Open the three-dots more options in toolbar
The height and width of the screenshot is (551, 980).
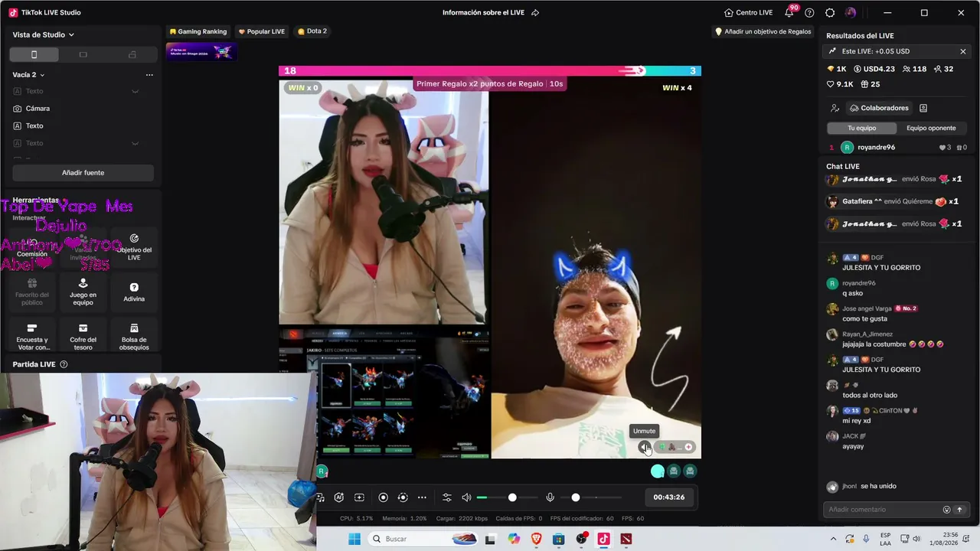click(x=422, y=497)
